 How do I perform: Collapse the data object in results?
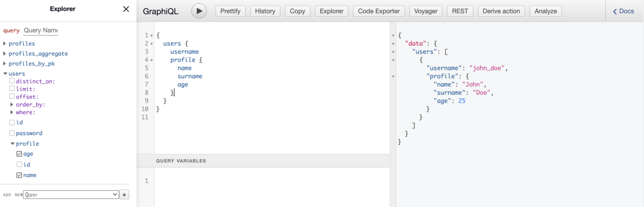[393, 44]
